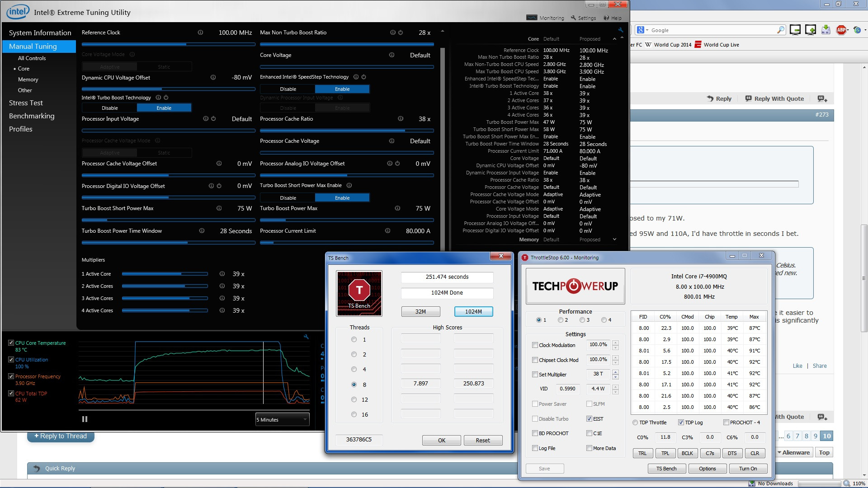Open Google search engine dropdown in browser
868x488 pixels.
(x=642, y=30)
